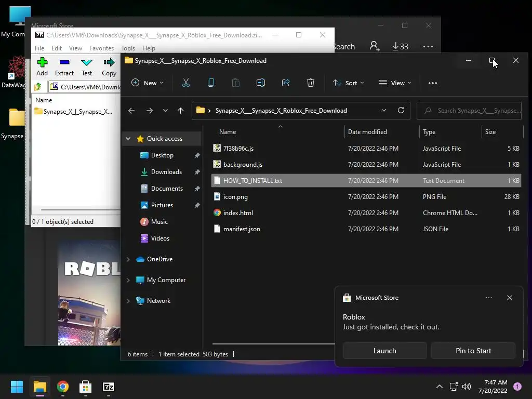Go back with the Explorer back arrow
The image size is (532, 399).
pyautogui.click(x=131, y=111)
